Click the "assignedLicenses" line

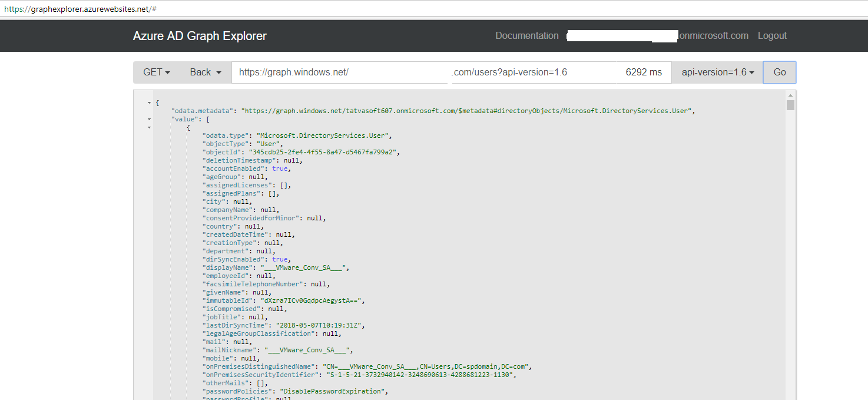coord(246,185)
